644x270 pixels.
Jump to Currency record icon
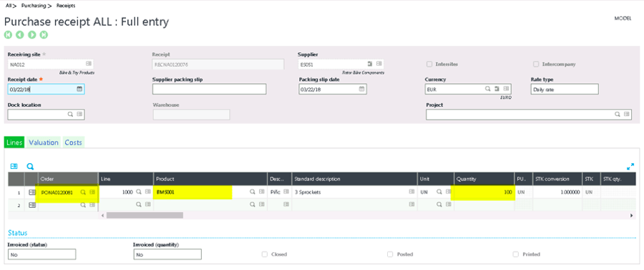coord(497,89)
